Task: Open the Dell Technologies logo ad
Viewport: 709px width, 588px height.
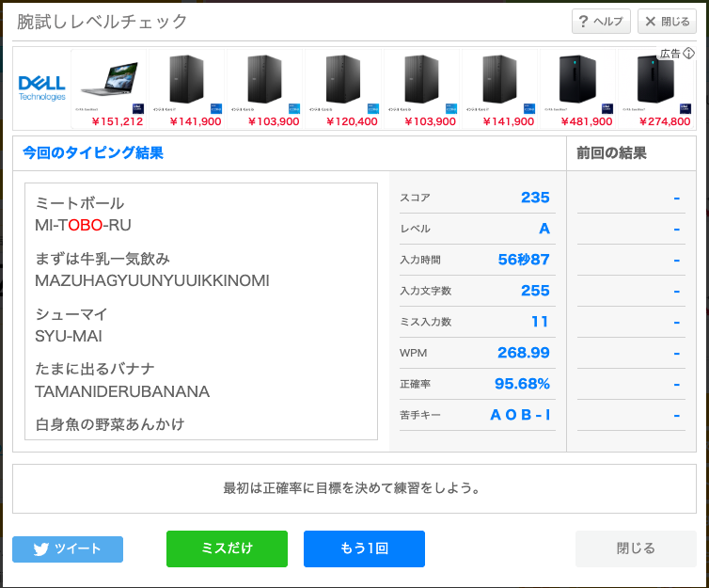Action: pyautogui.click(x=42, y=88)
